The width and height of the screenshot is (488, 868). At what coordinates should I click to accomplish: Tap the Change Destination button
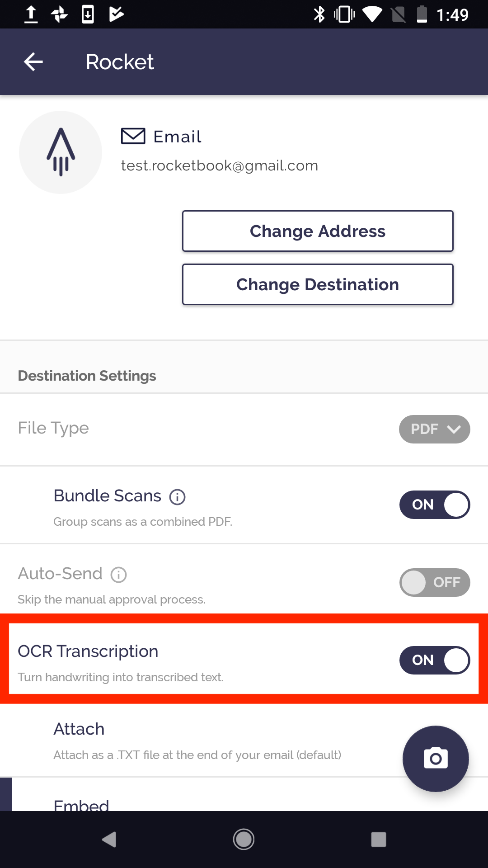click(318, 284)
